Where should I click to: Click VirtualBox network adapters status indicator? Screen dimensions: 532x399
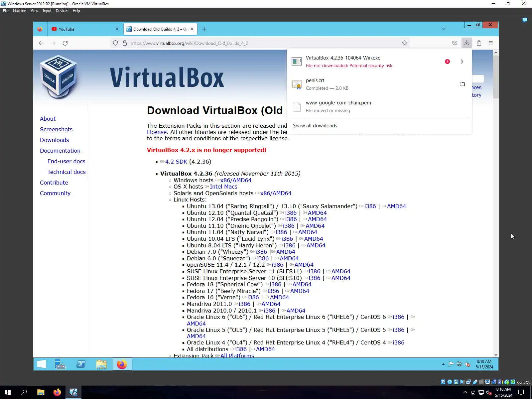(x=468, y=382)
